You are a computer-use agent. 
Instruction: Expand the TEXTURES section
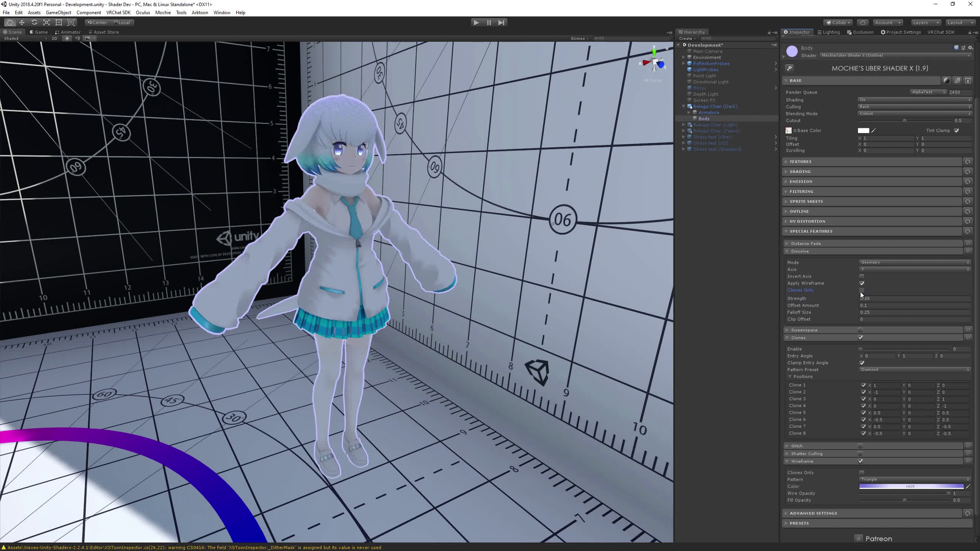coord(800,161)
